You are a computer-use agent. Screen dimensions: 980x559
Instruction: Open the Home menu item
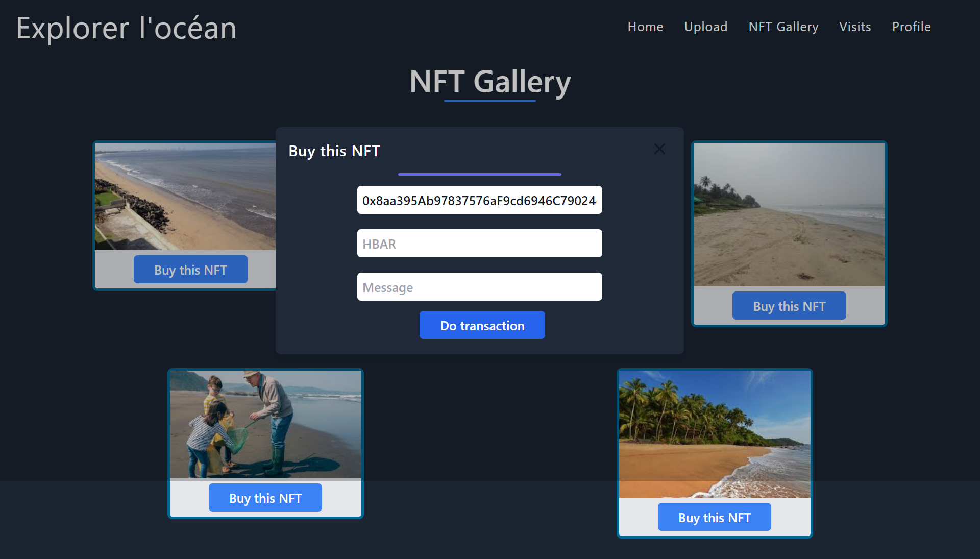tap(645, 27)
